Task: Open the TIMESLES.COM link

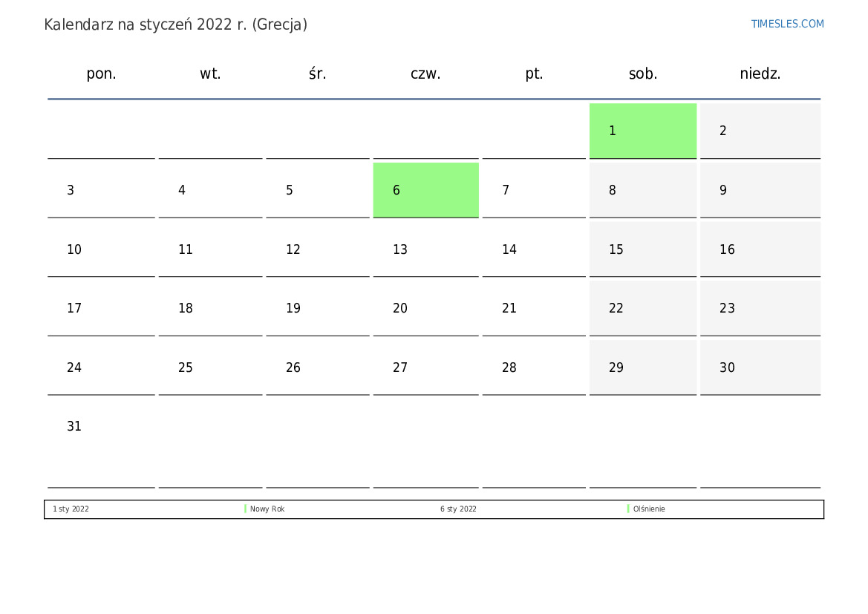Action: point(787,24)
